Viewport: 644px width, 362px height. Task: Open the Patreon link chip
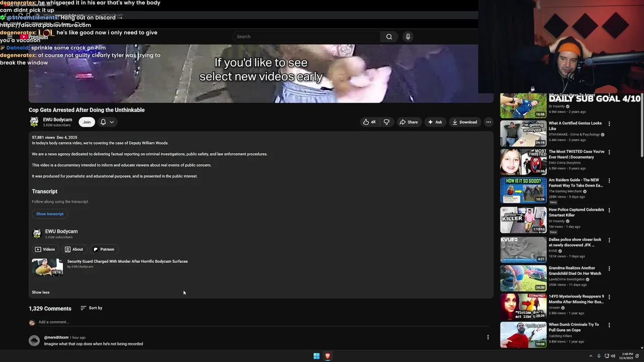(104, 249)
